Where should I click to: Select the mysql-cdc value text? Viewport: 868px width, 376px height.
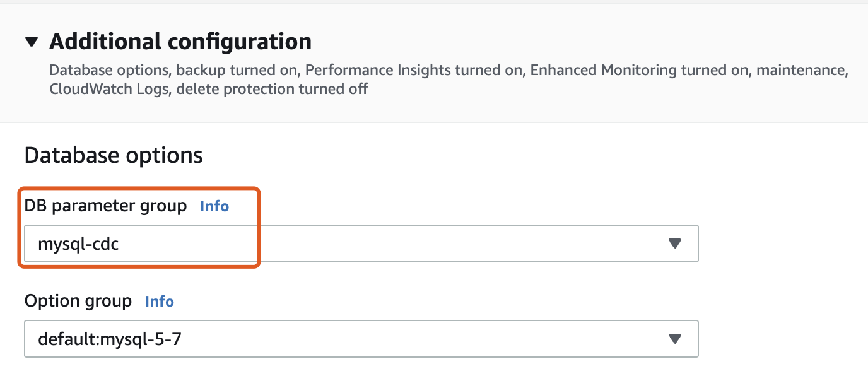79,244
